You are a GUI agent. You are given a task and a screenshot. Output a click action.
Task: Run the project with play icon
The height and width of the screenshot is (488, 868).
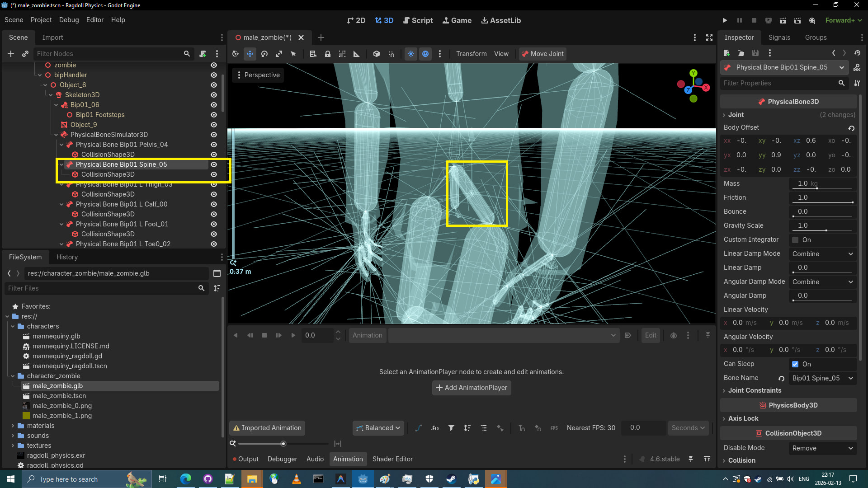tap(725, 20)
